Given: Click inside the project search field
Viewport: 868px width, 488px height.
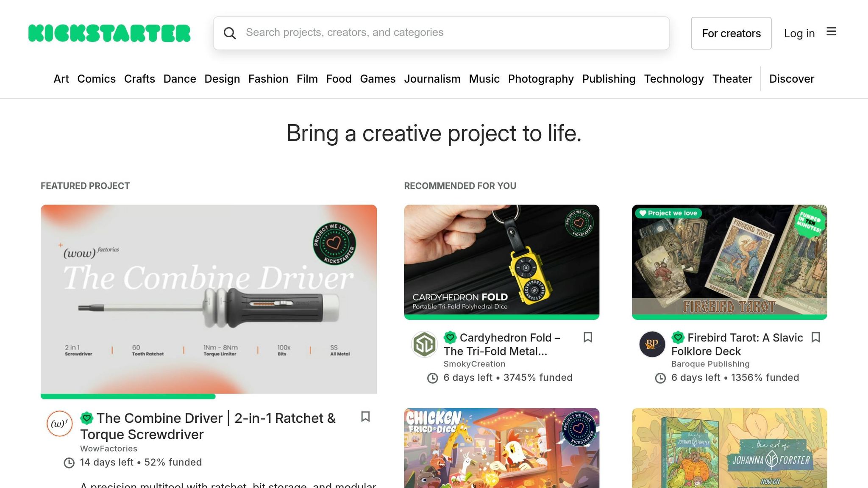Looking at the screenshot, I should pos(424,33).
